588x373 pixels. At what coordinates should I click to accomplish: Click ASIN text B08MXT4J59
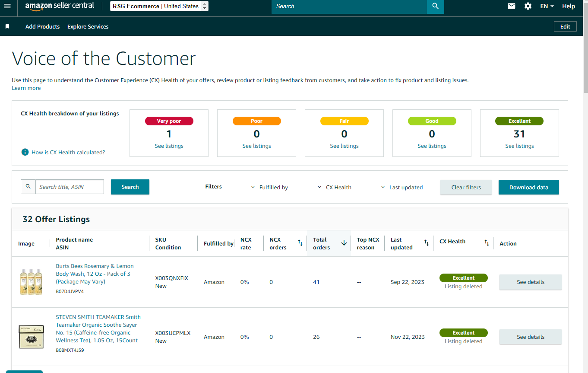(70, 351)
